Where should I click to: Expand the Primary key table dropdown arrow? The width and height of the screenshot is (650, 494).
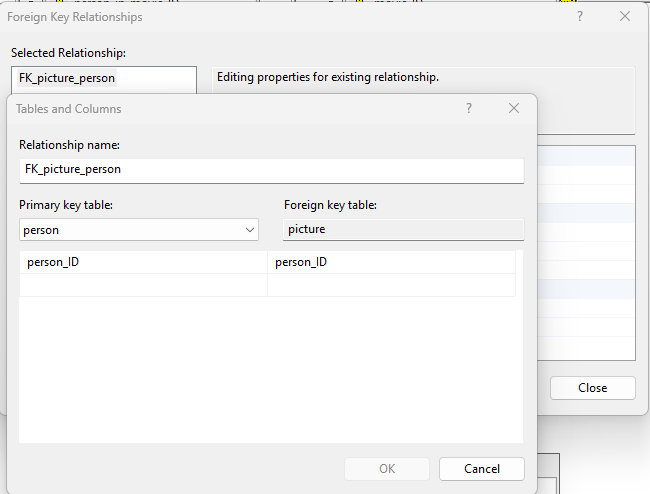[250, 230]
